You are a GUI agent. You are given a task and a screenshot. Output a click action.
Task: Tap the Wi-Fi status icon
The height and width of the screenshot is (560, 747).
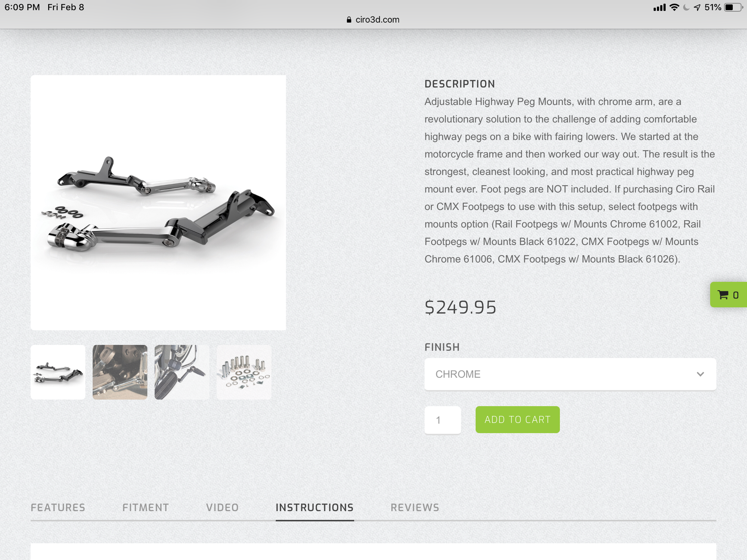click(674, 7)
